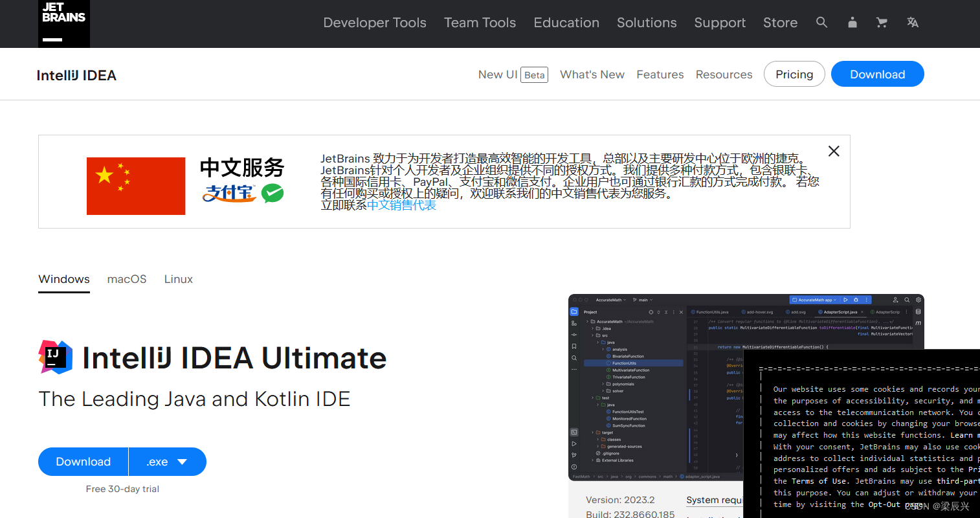Open the Support menu
Image resolution: width=980 pixels, height=518 pixels.
[720, 23]
